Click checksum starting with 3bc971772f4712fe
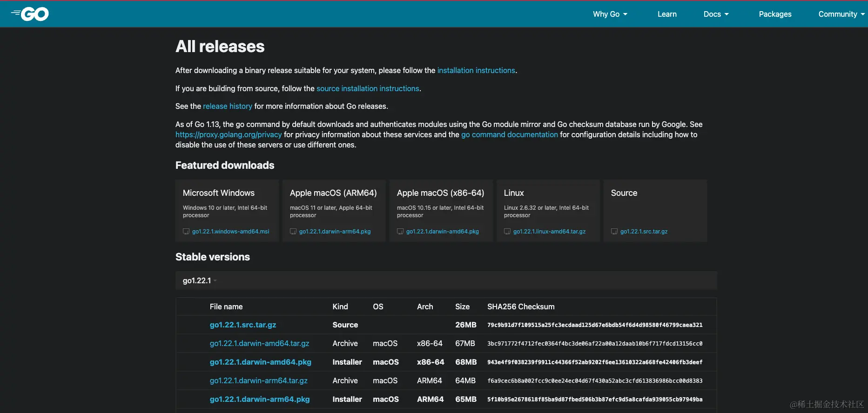Viewport: 868px width, 413px height. [x=595, y=344]
